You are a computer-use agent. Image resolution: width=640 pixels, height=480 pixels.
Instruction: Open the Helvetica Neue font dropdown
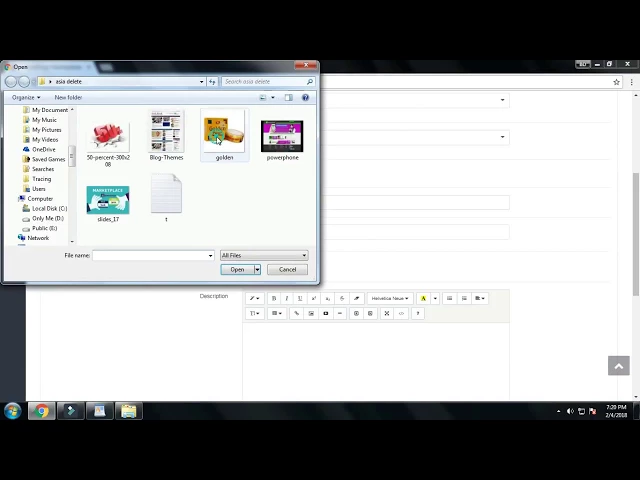click(x=390, y=298)
